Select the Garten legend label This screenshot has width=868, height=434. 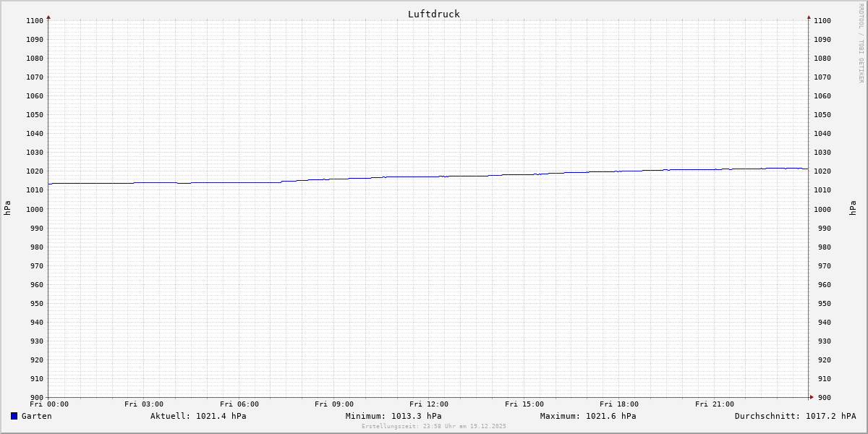(x=36, y=416)
